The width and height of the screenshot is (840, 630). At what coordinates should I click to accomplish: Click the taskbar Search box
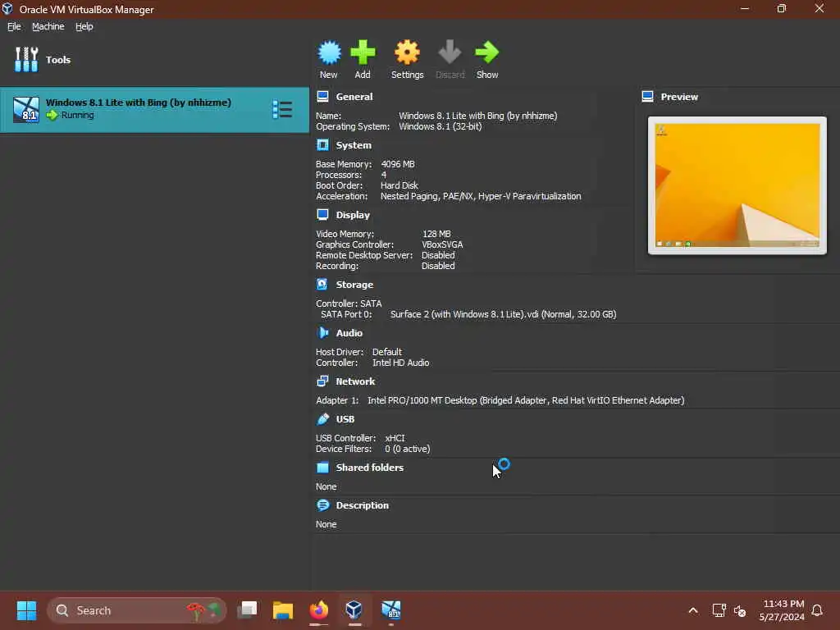pyautogui.click(x=137, y=610)
